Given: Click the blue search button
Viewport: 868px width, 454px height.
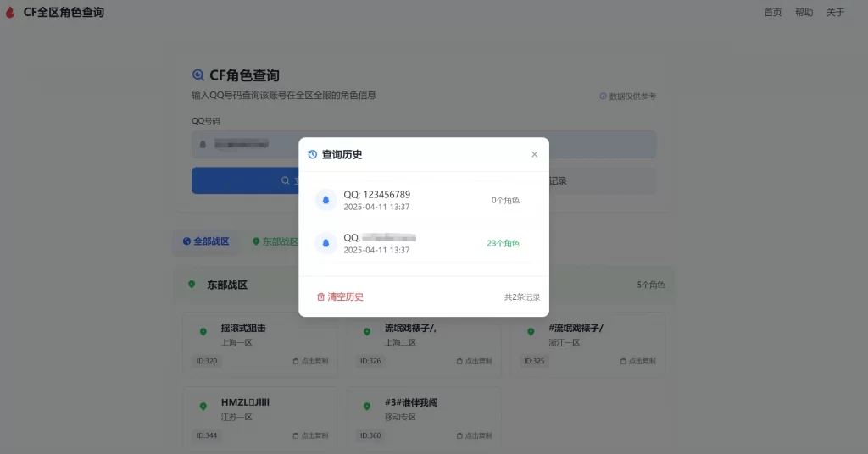Looking at the screenshot, I should (x=245, y=180).
